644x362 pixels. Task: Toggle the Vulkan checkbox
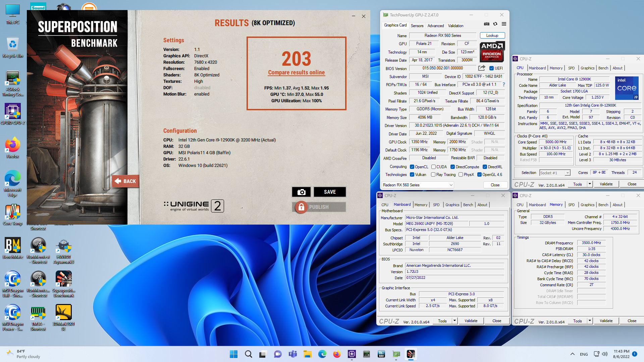click(x=412, y=175)
